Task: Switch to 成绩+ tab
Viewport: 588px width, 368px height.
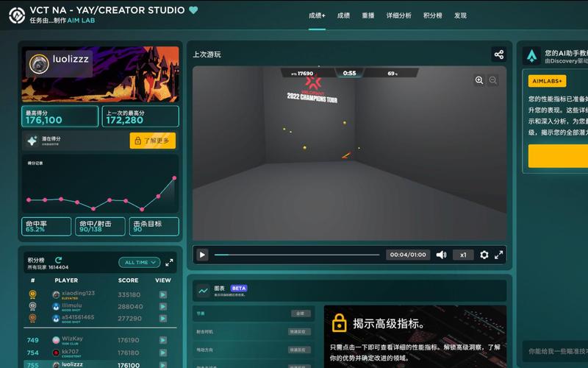Action: click(317, 15)
